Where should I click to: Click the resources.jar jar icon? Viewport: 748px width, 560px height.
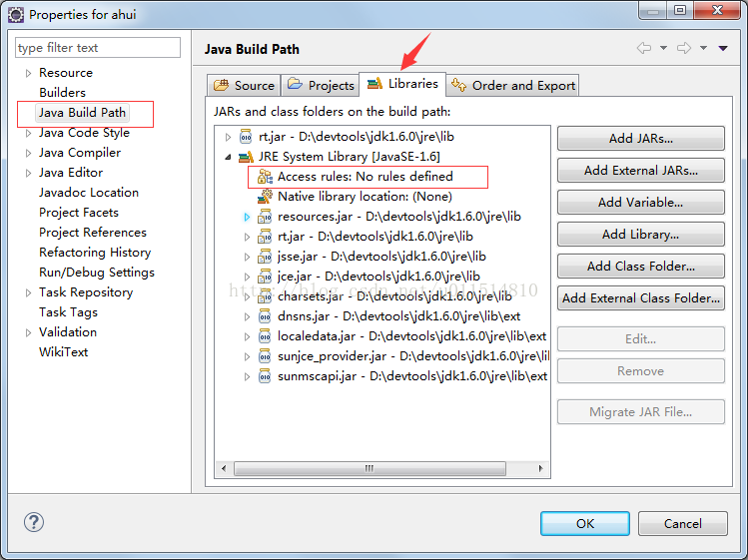pos(265,217)
